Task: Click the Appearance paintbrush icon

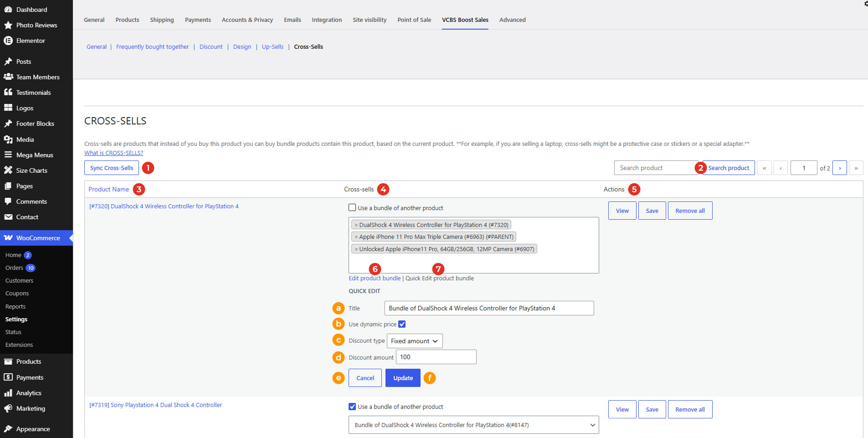Action: tap(8, 429)
